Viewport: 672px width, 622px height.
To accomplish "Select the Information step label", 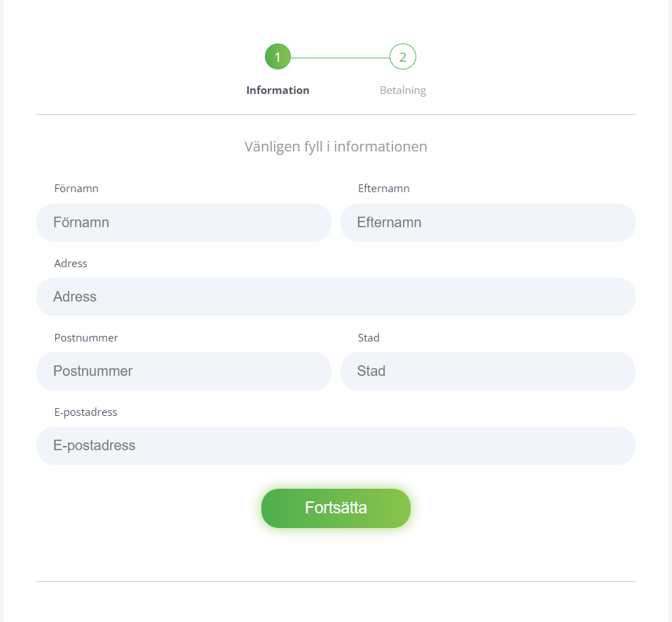I will tap(277, 90).
